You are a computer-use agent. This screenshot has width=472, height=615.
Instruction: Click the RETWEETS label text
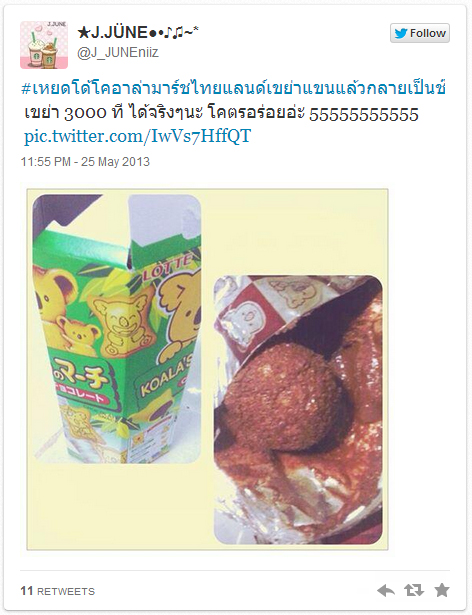coord(66,591)
